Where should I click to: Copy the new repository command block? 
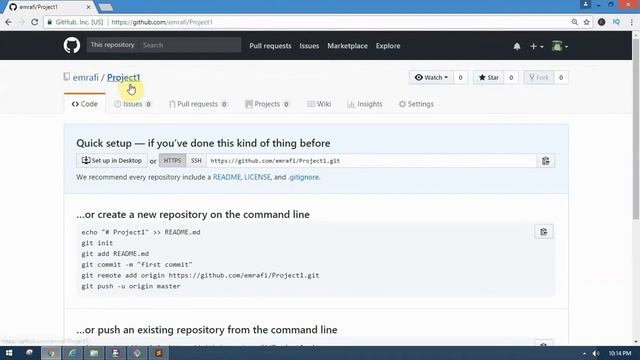tap(544, 232)
